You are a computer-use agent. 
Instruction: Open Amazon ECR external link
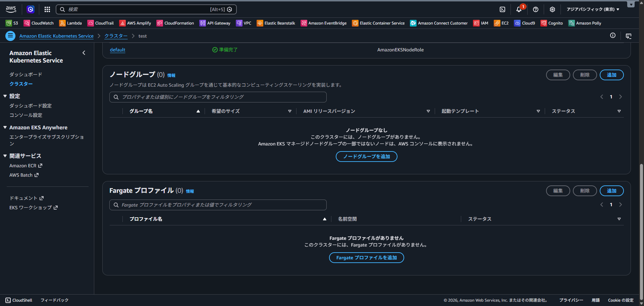(26, 166)
